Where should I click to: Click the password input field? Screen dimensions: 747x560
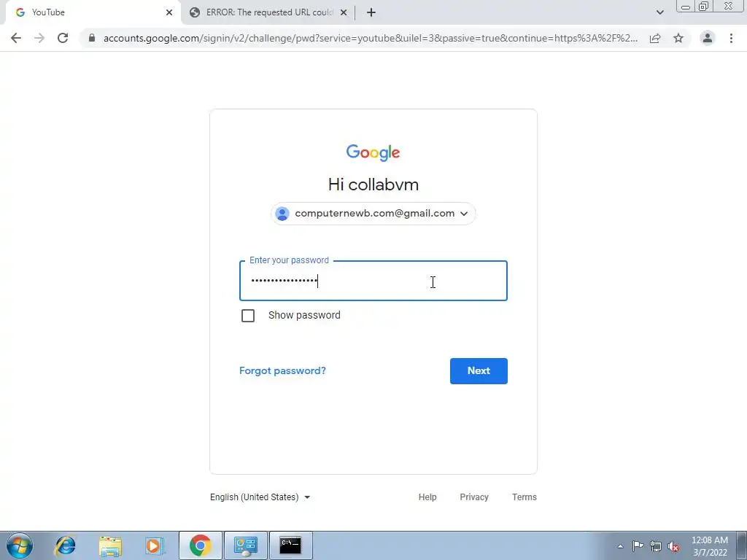click(x=373, y=281)
